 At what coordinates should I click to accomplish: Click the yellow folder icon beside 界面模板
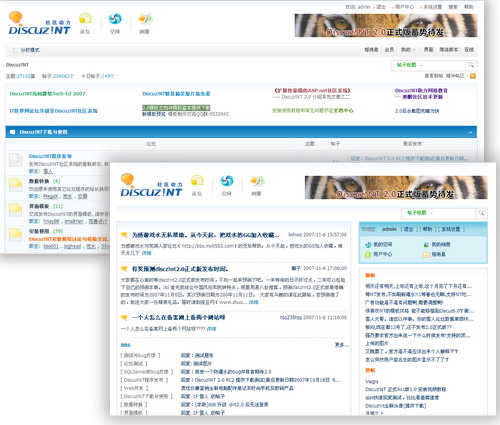pyautogui.click(x=15, y=210)
